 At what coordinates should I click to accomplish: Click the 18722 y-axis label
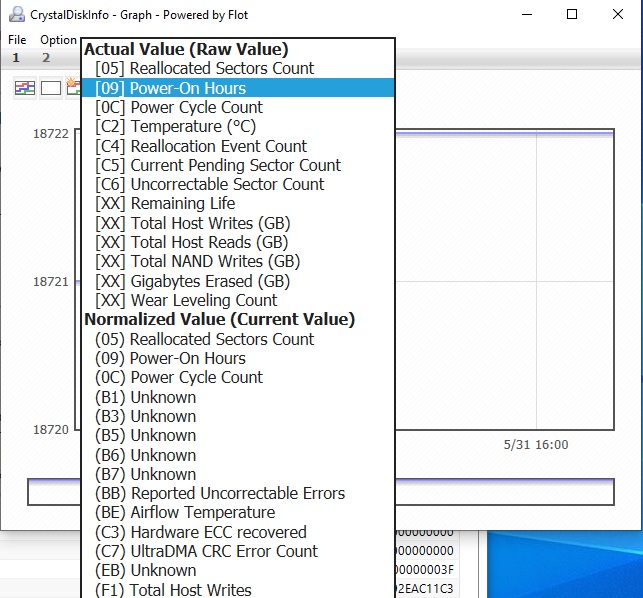tap(51, 134)
